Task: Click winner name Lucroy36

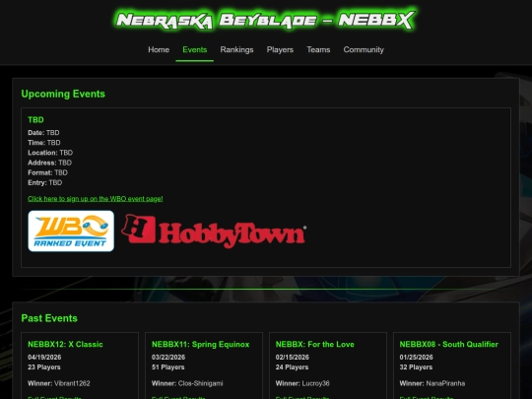Action: click(x=315, y=383)
